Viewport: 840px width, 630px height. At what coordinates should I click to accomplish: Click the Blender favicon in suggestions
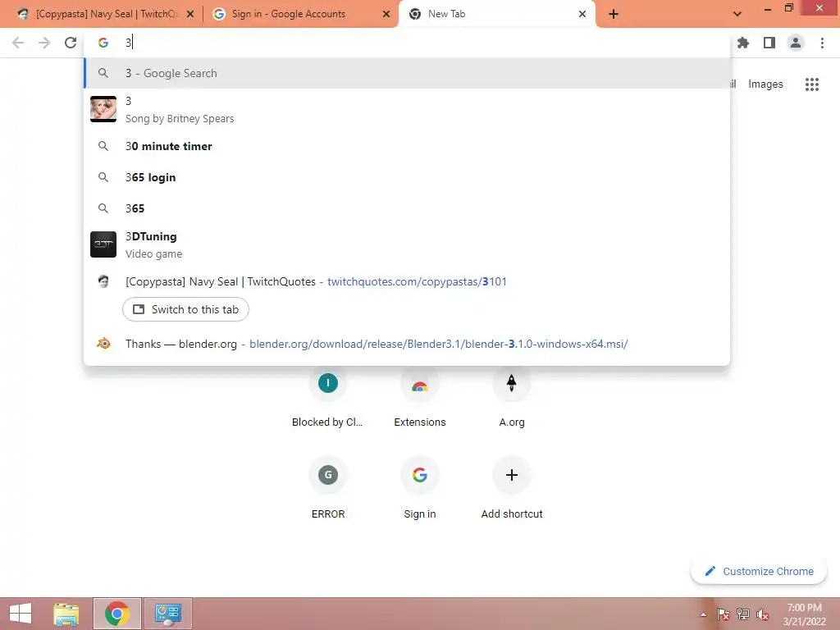pyautogui.click(x=103, y=344)
